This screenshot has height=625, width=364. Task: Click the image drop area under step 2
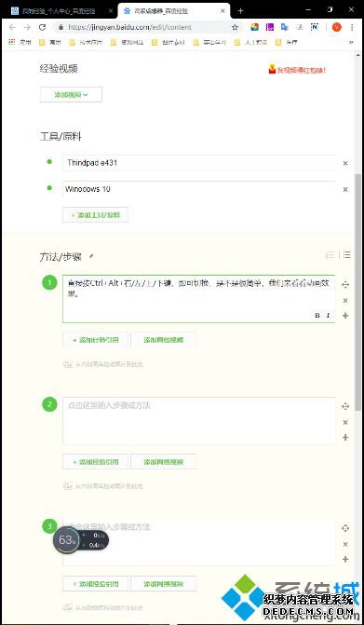(x=103, y=486)
